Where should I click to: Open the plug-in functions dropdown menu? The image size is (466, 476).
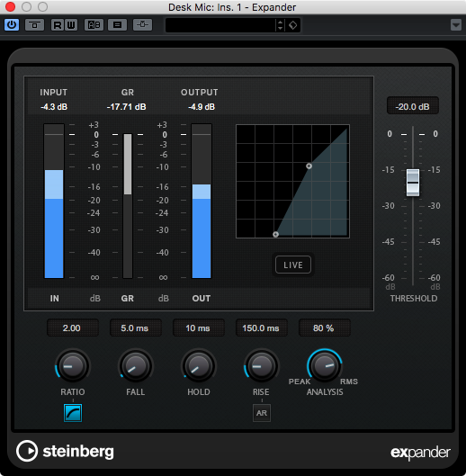coord(456,25)
